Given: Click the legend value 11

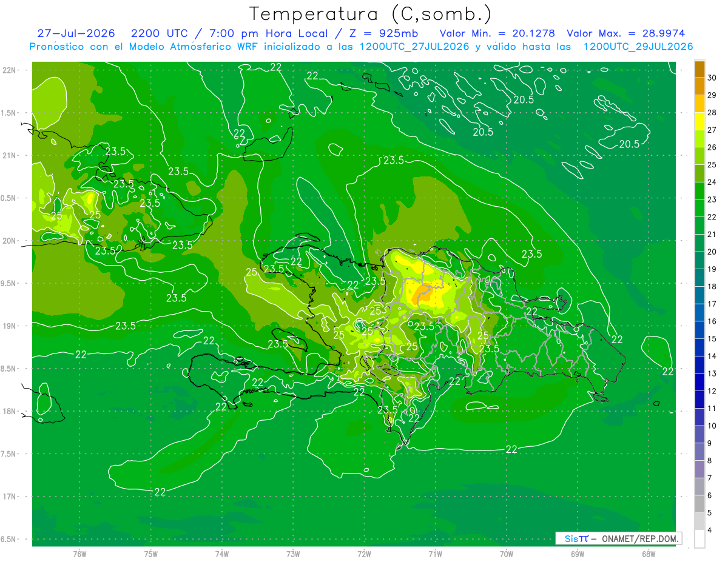Looking at the screenshot, I should [x=712, y=408].
